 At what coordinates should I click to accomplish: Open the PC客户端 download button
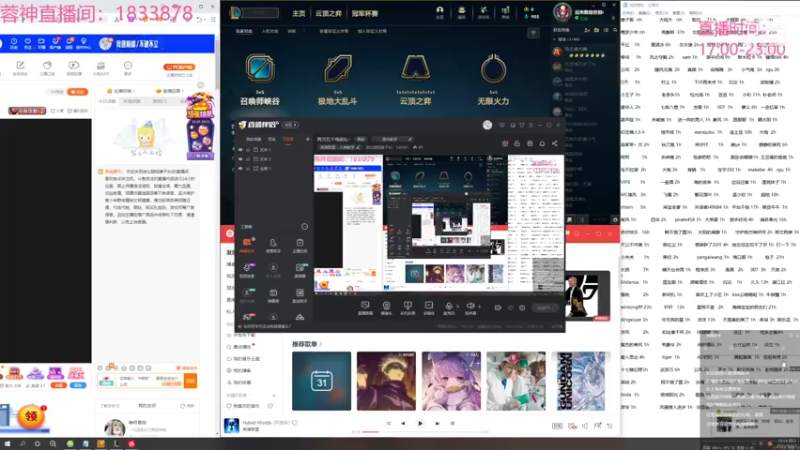[179, 67]
